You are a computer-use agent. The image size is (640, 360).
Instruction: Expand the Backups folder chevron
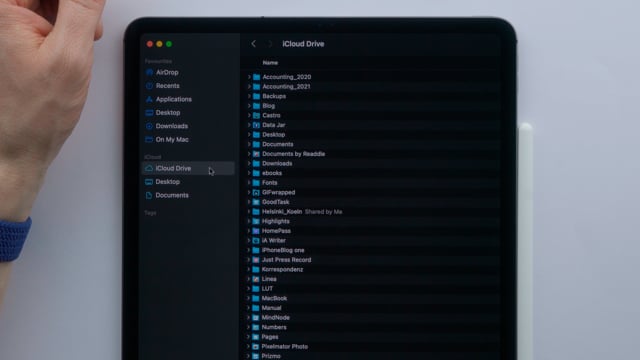point(249,96)
